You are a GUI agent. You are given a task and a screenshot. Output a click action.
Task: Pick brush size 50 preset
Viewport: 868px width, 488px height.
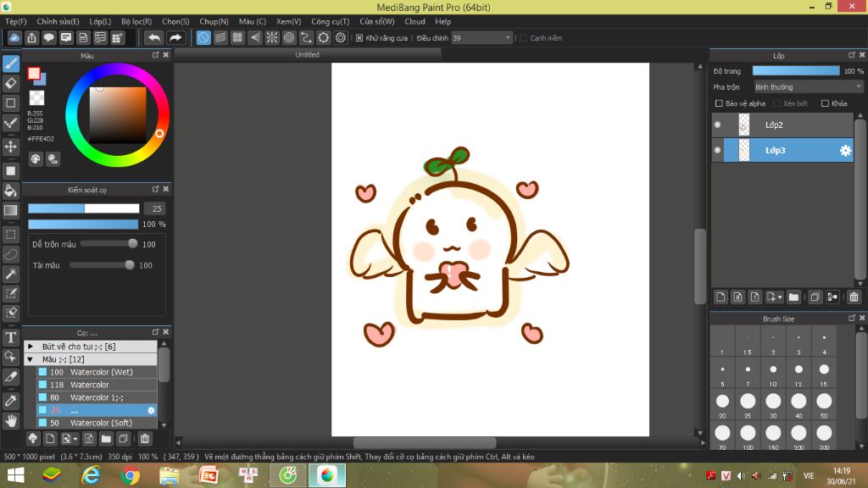pyautogui.click(x=824, y=404)
